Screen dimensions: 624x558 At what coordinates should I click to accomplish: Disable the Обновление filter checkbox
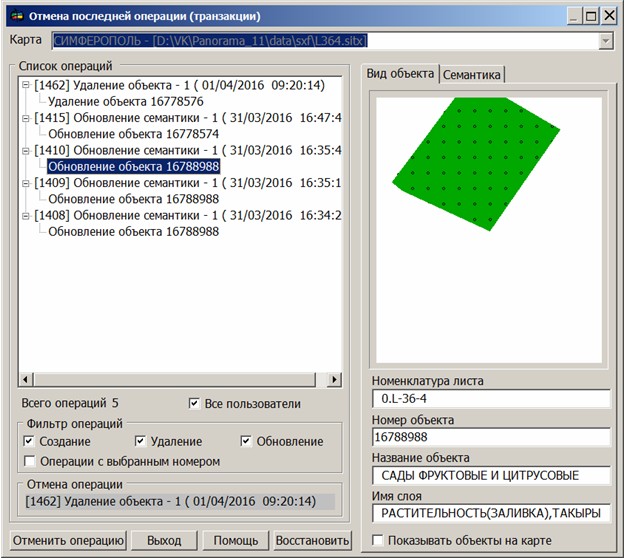pyautogui.click(x=247, y=441)
